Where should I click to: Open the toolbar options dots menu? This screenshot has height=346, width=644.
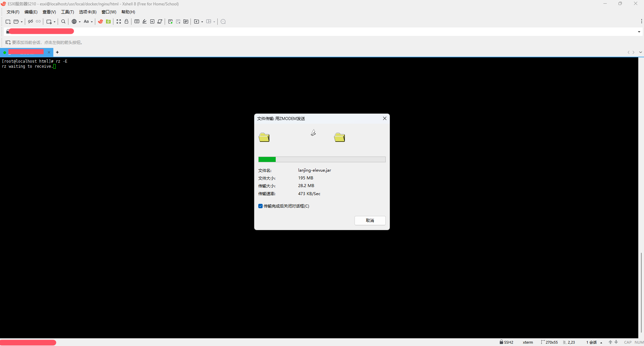tap(641, 21)
